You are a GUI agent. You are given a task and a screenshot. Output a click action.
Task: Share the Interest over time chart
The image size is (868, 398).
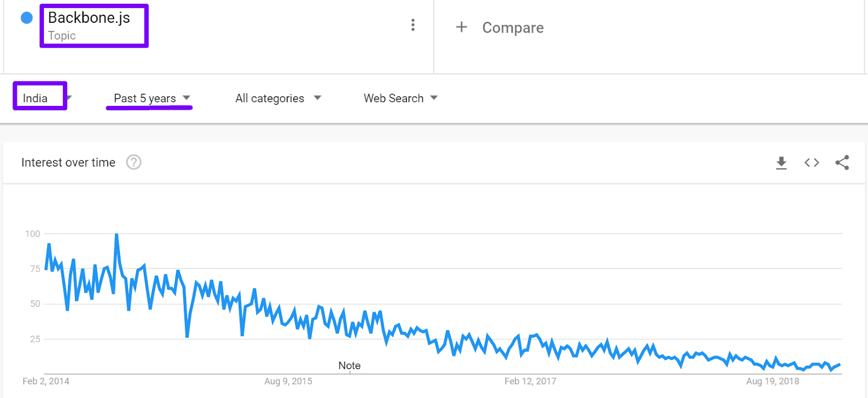pos(842,162)
